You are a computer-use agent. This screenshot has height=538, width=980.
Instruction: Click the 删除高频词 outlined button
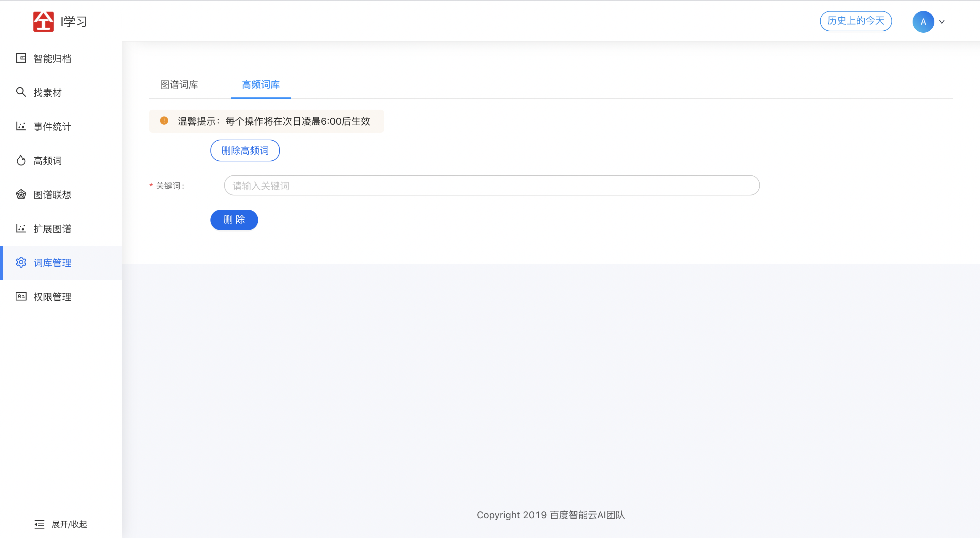245,151
